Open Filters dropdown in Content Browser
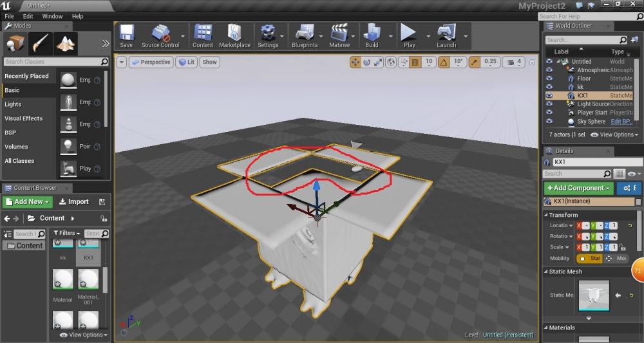 67,233
